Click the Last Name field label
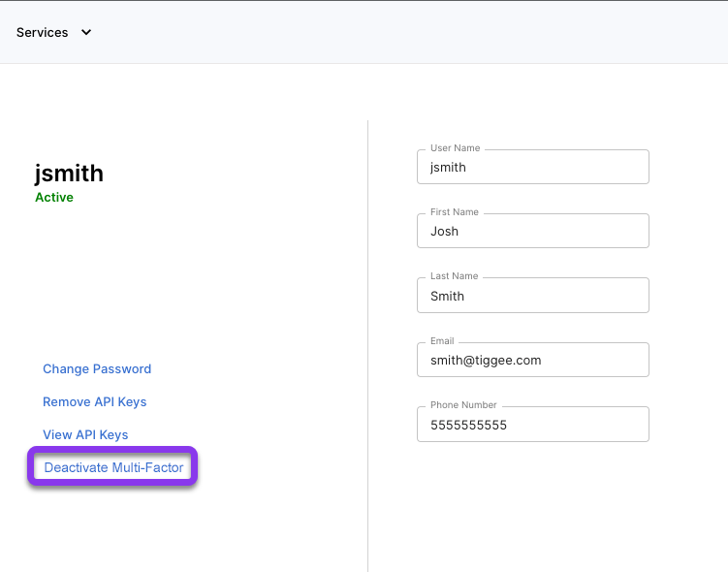This screenshot has width=728, height=572. point(454,276)
